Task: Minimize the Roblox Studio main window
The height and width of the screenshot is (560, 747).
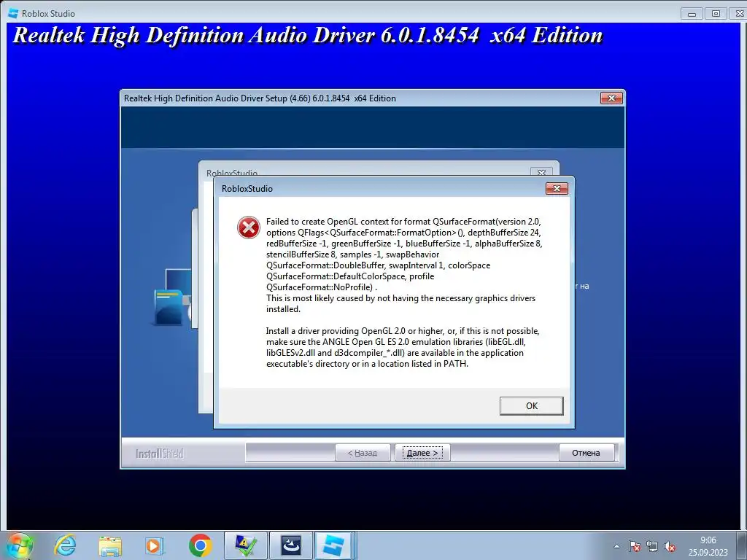Action: click(692, 13)
